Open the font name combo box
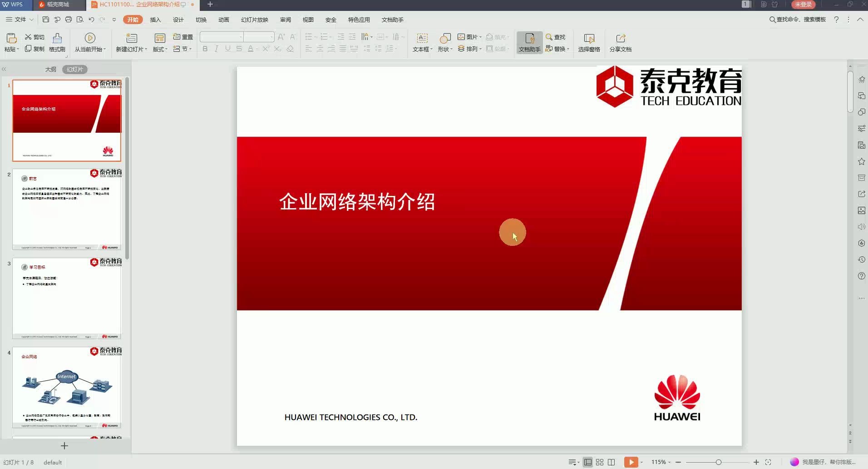Viewport: 868px width, 469px height. pyautogui.click(x=222, y=37)
